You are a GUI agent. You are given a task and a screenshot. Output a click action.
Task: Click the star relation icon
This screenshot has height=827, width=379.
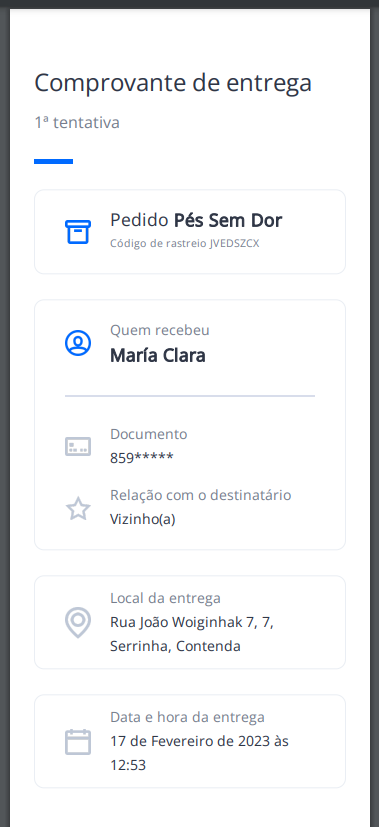pyautogui.click(x=78, y=508)
